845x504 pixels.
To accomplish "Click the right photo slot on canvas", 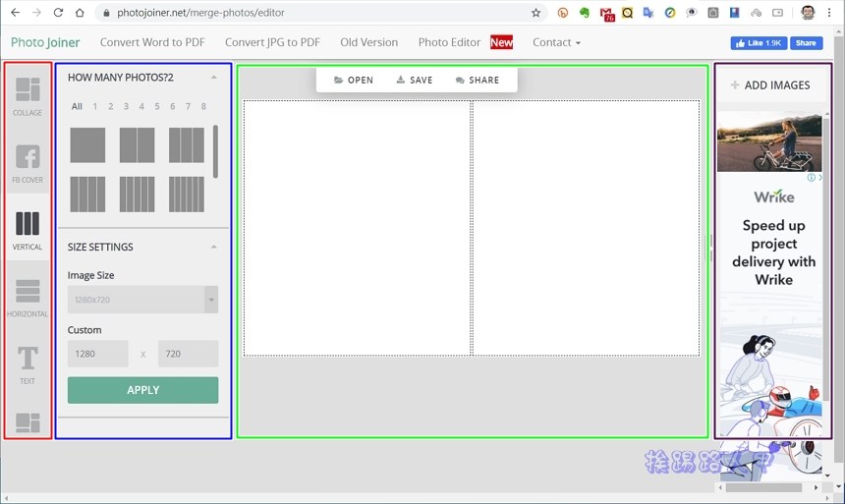I will click(x=587, y=228).
